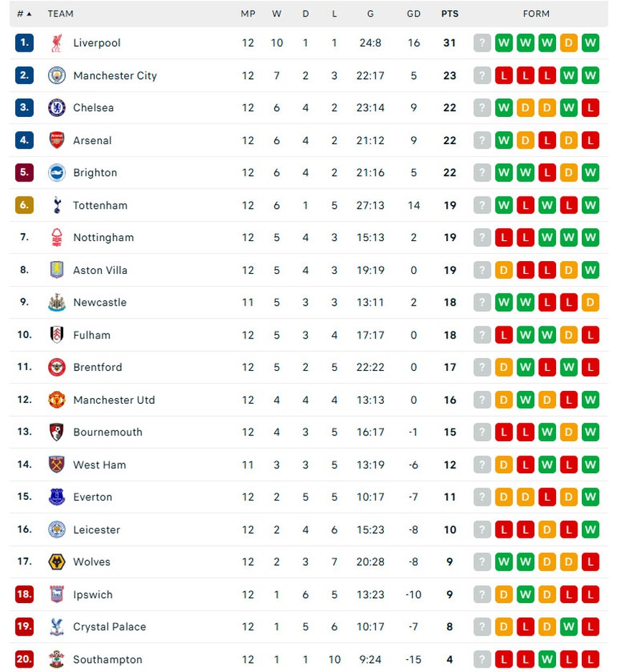Click Liverpool's upcoming match question mark badge
Screen dimensions: 617x672
point(482,43)
